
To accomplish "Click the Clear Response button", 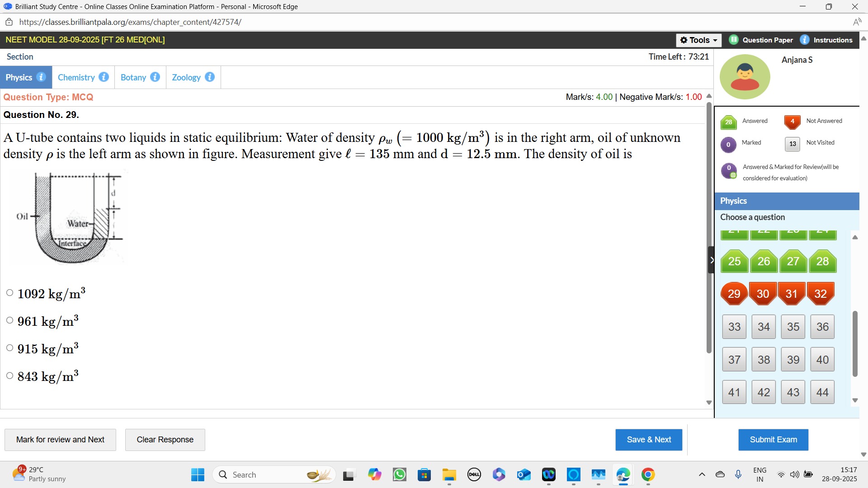I will [165, 440].
